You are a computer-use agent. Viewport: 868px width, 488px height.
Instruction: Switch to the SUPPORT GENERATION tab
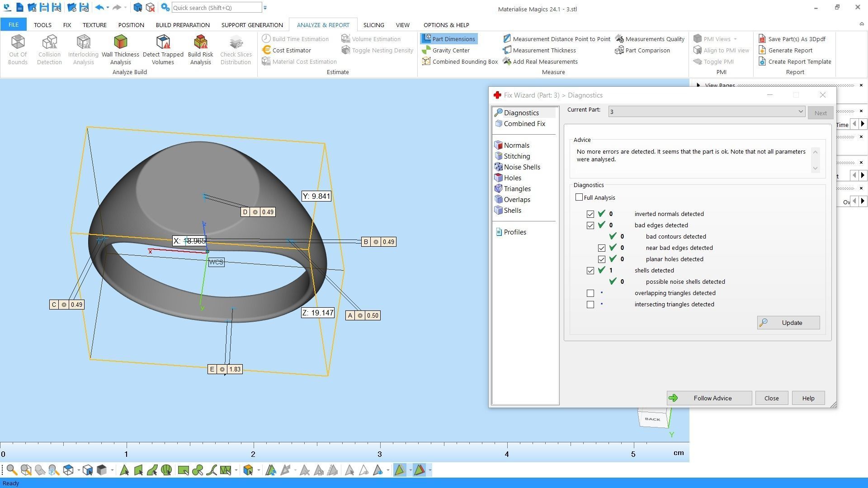pos(252,25)
